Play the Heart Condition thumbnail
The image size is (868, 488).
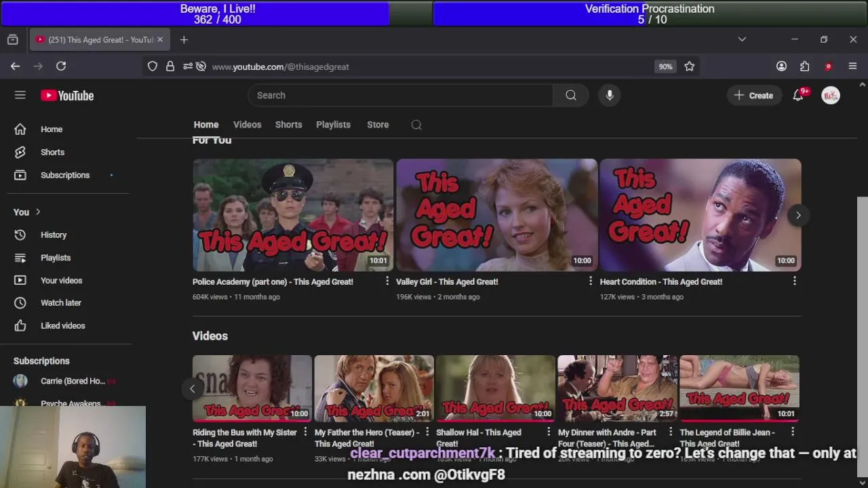(x=701, y=215)
